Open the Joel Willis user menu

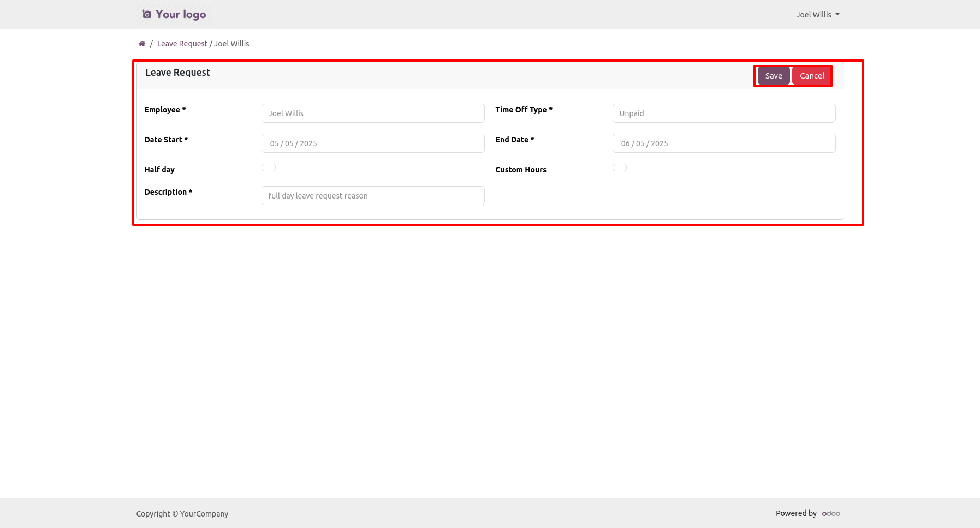[x=817, y=15]
